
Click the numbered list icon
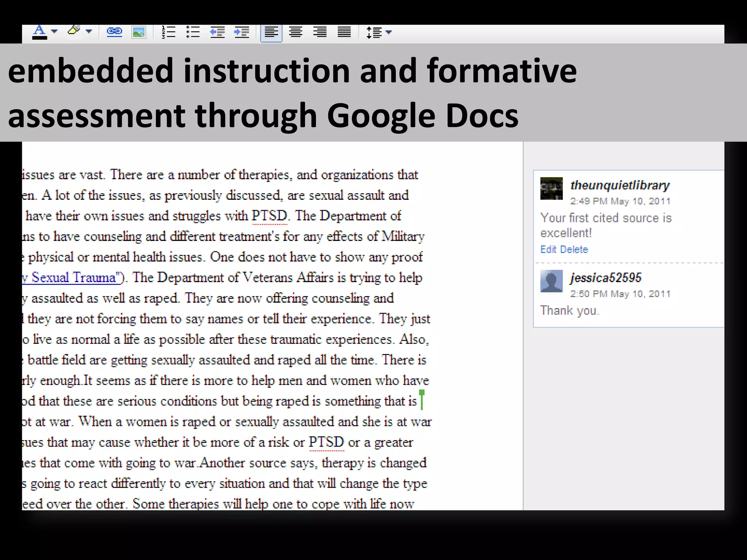[x=169, y=32]
